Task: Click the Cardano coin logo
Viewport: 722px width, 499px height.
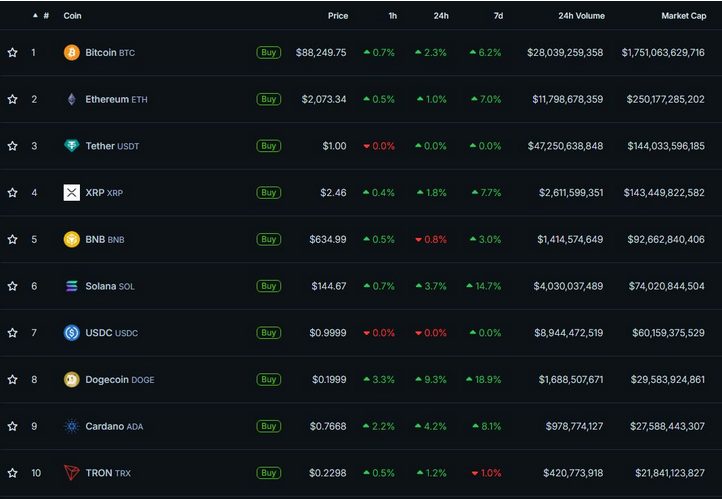Action: 71,426
